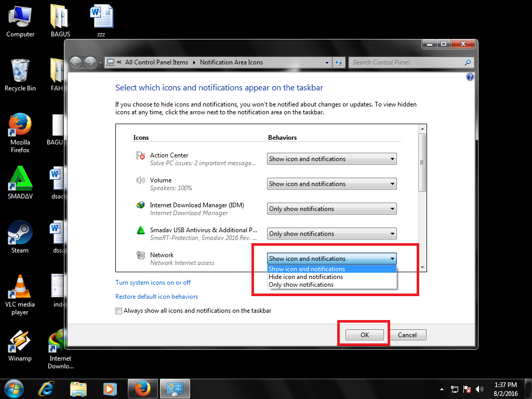The width and height of the screenshot is (532, 399).
Task: Click Restore default icon behaviors
Action: click(x=156, y=296)
